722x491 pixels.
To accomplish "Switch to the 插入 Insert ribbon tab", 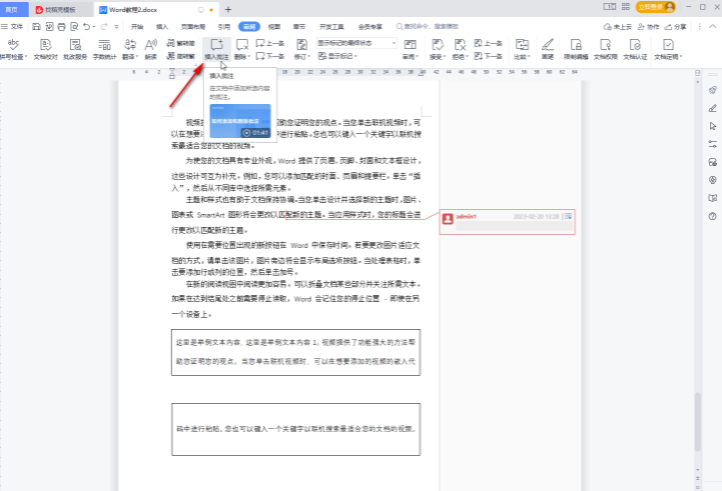I will [x=162, y=26].
